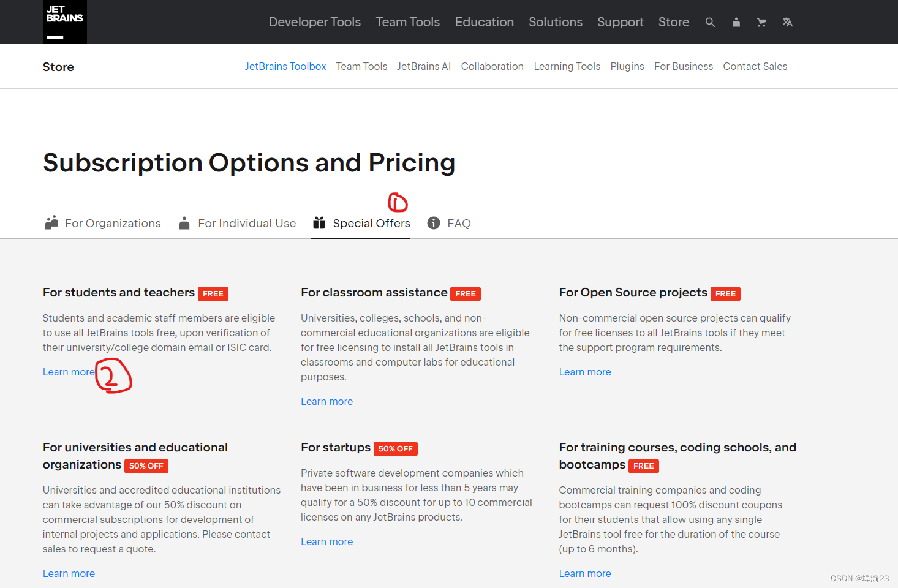Click the For Individual Use person icon

(184, 223)
